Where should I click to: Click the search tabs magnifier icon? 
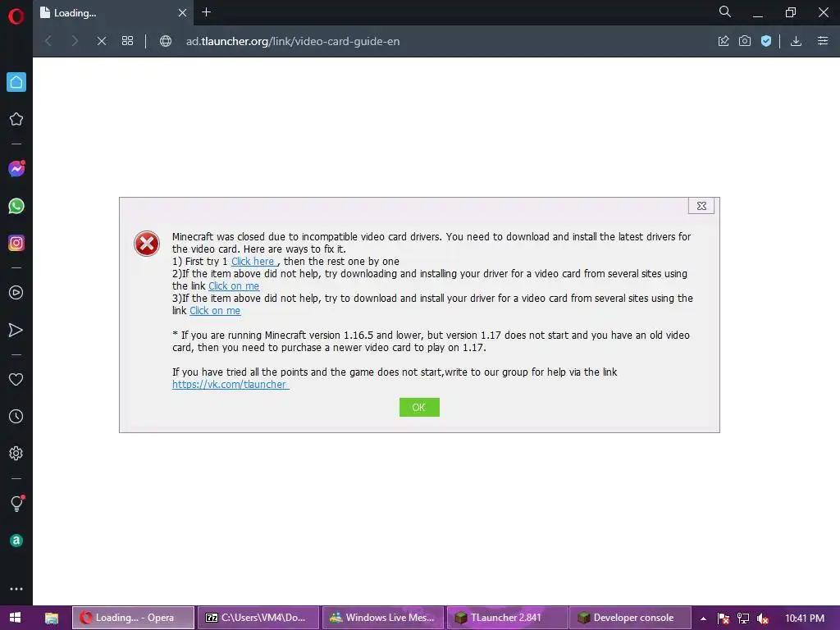(x=724, y=11)
